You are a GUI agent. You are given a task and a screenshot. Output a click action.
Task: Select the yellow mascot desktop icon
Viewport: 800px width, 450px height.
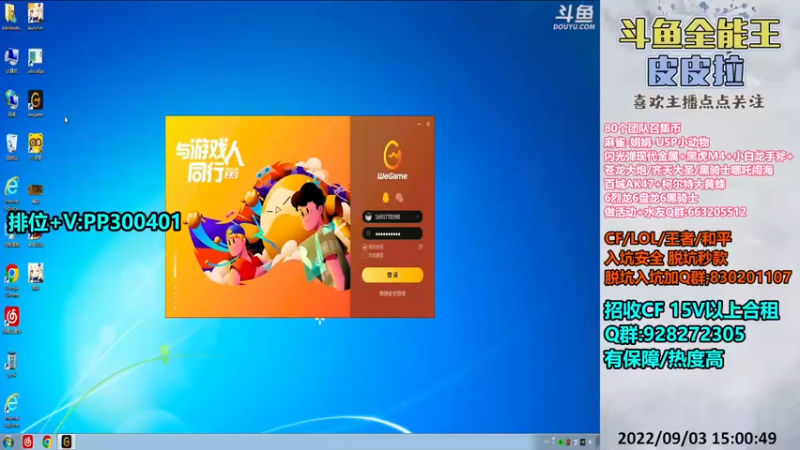[35, 147]
